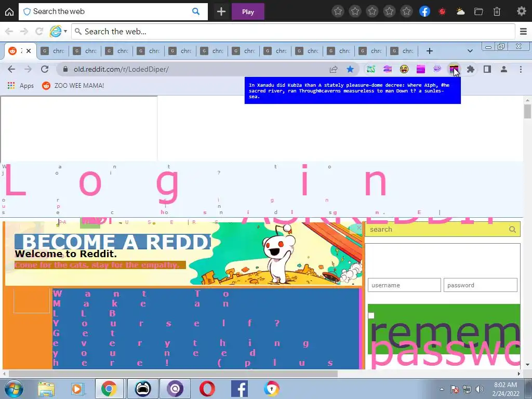Toggle the blue bookmark star

pos(350,69)
